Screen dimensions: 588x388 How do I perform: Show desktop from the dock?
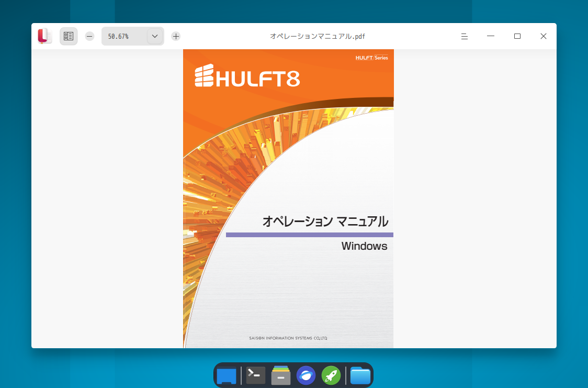(x=227, y=375)
